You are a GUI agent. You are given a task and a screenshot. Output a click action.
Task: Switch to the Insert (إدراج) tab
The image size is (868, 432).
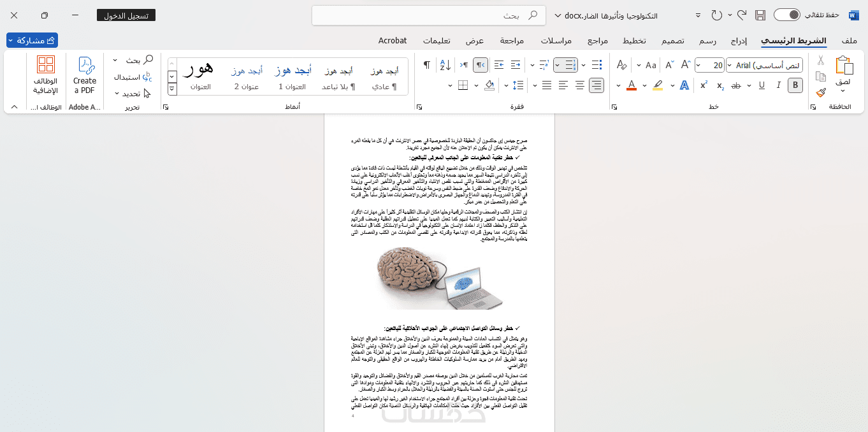point(739,40)
